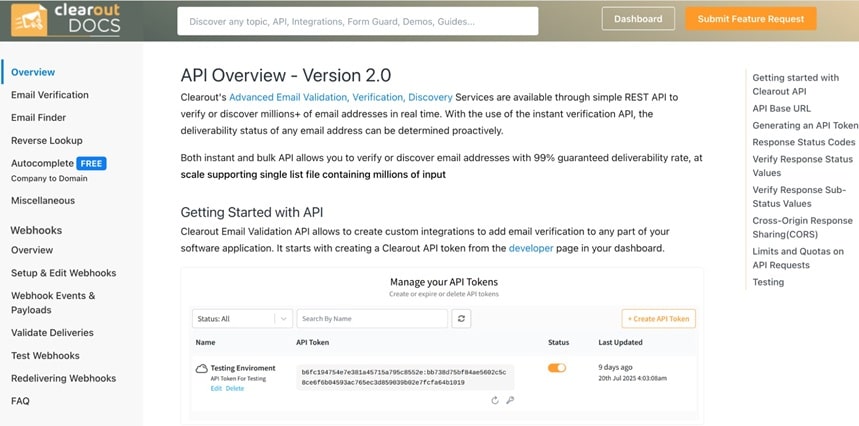Jump to Verify Response Status Values
Image resolution: width=859 pixels, height=426 pixels.
(x=803, y=166)
